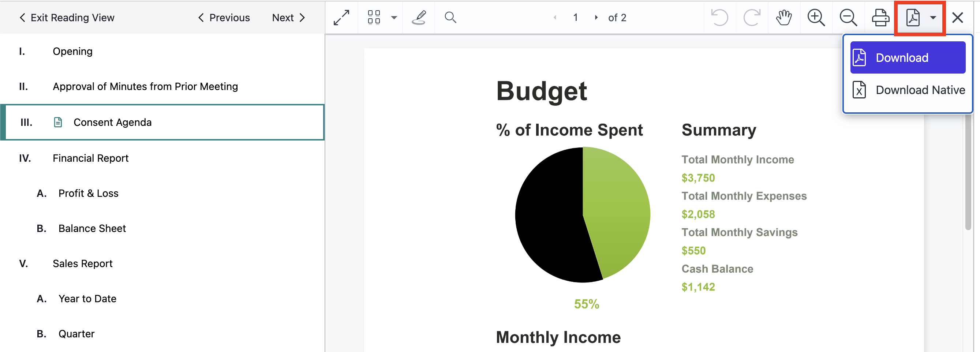Click the current page number field
Viewport: 980px width, 352px height.
575,18
